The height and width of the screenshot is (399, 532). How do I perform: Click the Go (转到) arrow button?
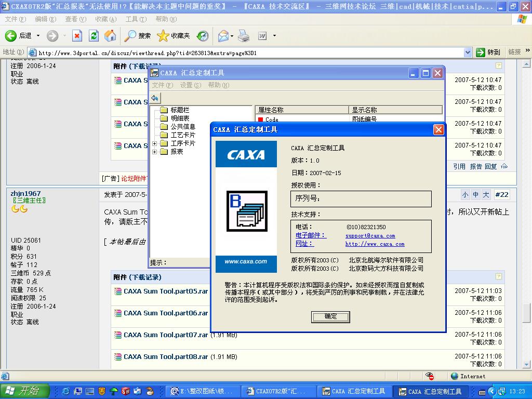coord(480,52)
